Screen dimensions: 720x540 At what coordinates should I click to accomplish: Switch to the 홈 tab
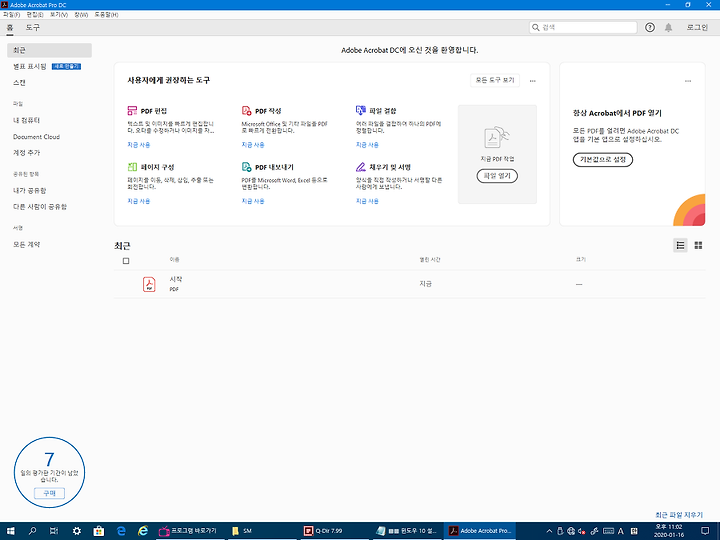[10, 28]
